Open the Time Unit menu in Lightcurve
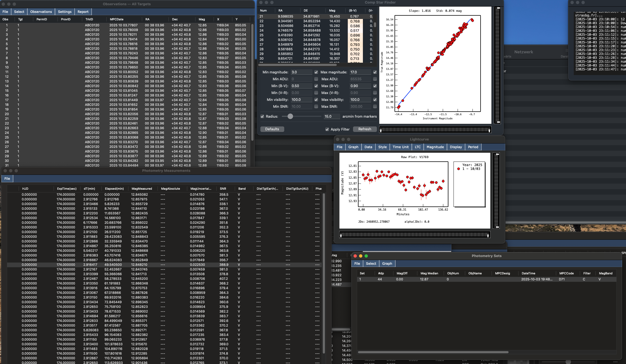The image size is (626, 364). 400,147
